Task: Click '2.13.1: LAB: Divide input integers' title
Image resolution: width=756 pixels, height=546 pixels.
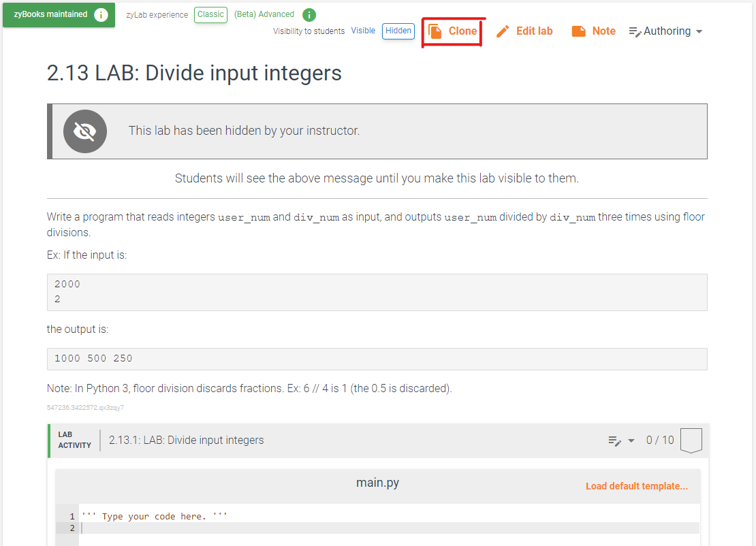Action: point(186,440)
